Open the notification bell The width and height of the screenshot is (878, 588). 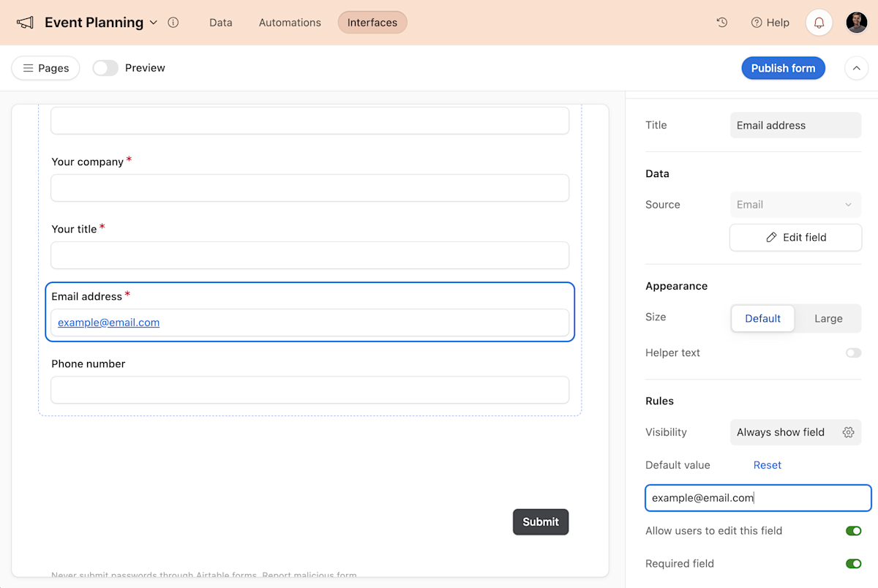point(819,22)
